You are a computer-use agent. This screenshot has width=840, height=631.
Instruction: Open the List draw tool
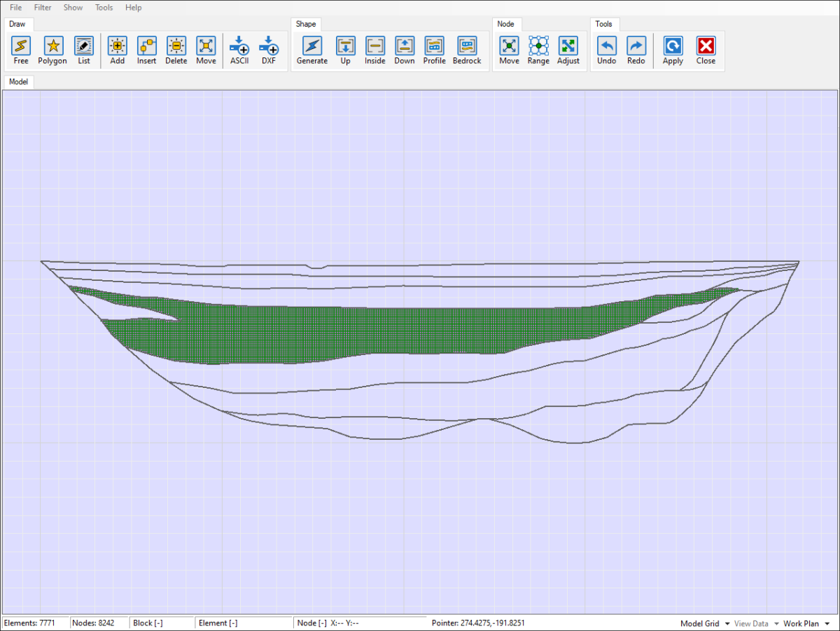(x=84, y=51)
